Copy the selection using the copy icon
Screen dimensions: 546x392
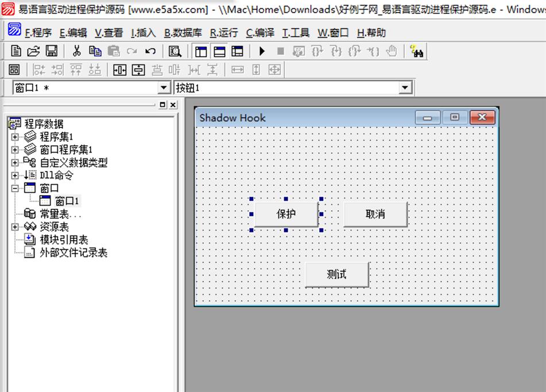95,51
